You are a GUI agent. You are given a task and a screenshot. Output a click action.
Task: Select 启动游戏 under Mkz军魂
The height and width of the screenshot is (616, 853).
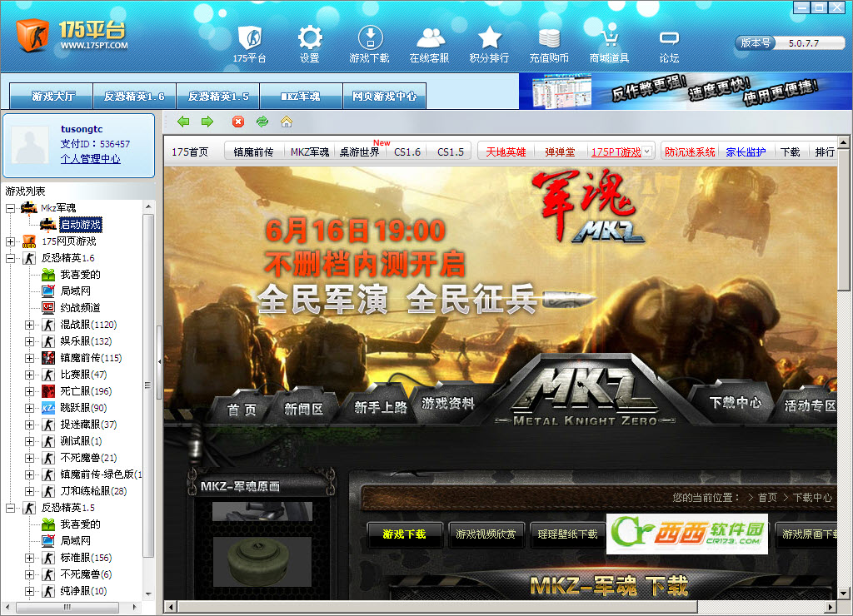(x=81, y=225)
